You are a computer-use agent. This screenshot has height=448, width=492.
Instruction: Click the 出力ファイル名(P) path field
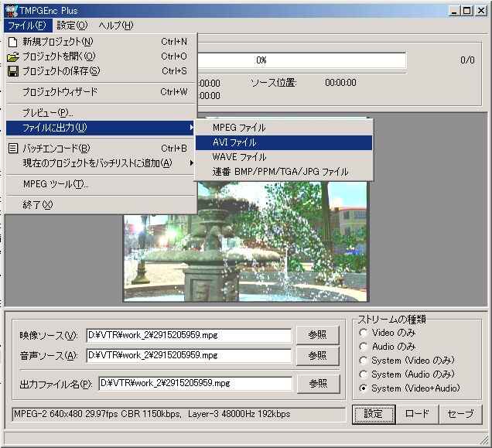(195, 383)
